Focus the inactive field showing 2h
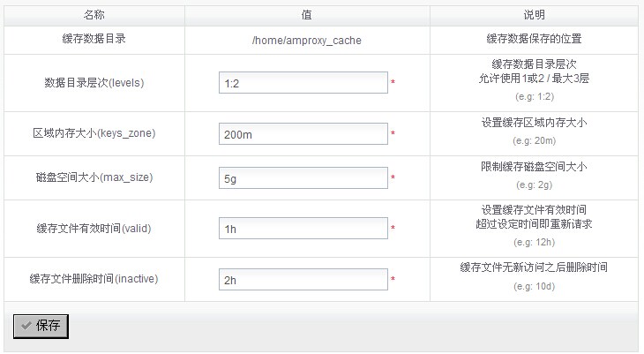The height and width of the screenshot is (354, 644). [x=303, y=280]
